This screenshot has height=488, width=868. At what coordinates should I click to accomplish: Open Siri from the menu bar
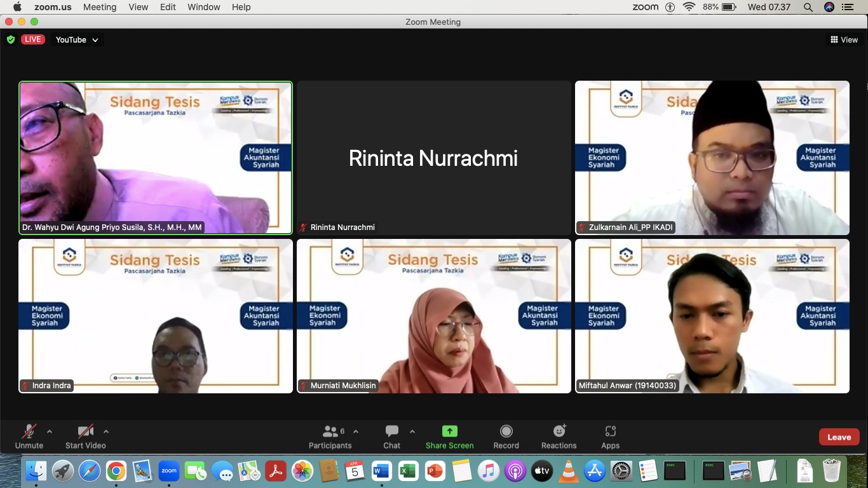[829, 7]
